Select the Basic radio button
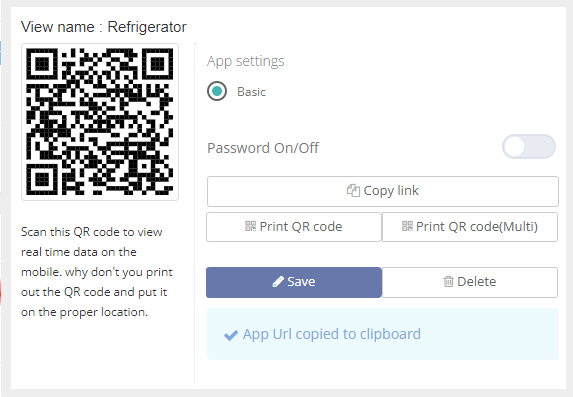 (x=217, y=91)
